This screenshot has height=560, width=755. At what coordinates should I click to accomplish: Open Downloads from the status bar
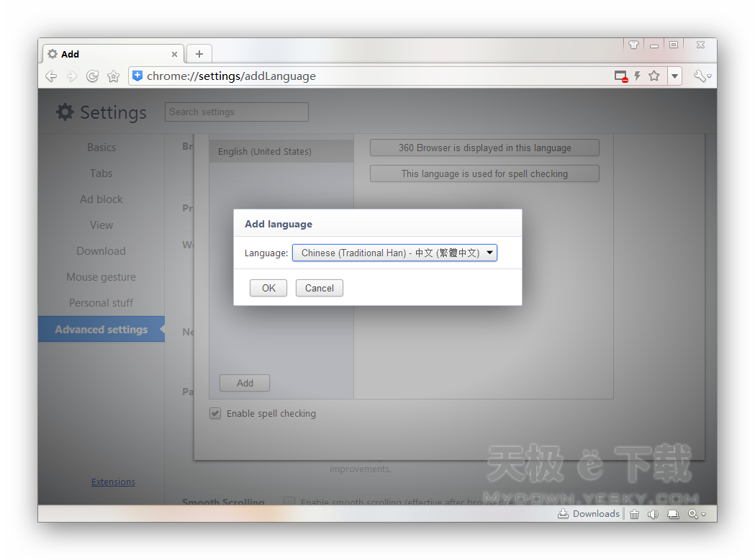589,514
